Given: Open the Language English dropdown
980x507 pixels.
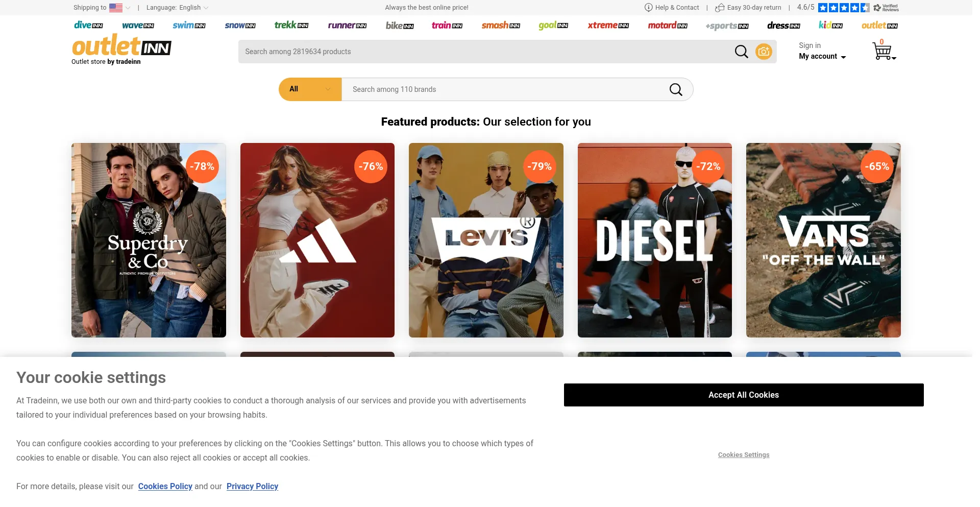Looking at the screenshot, I should pos(177,8).
